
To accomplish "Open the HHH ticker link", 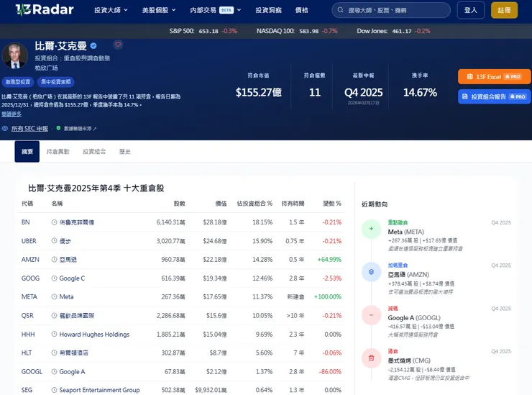I will pos(28,335).
